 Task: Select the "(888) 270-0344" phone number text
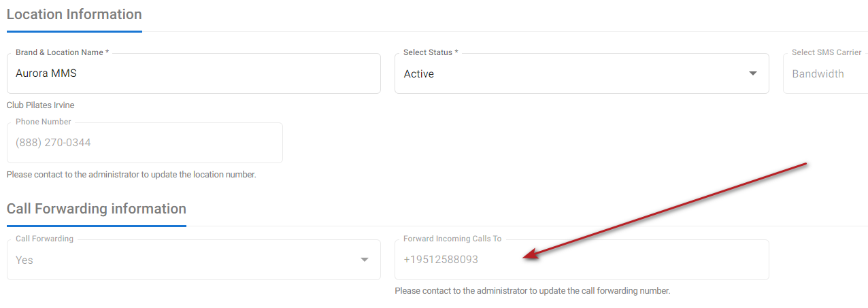click(53, 143)
